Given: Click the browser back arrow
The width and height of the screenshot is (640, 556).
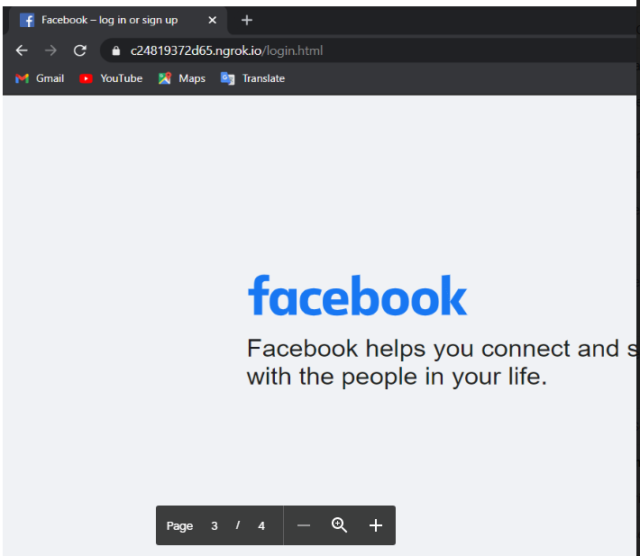Looking at the screenshot, I should point(22,51).
